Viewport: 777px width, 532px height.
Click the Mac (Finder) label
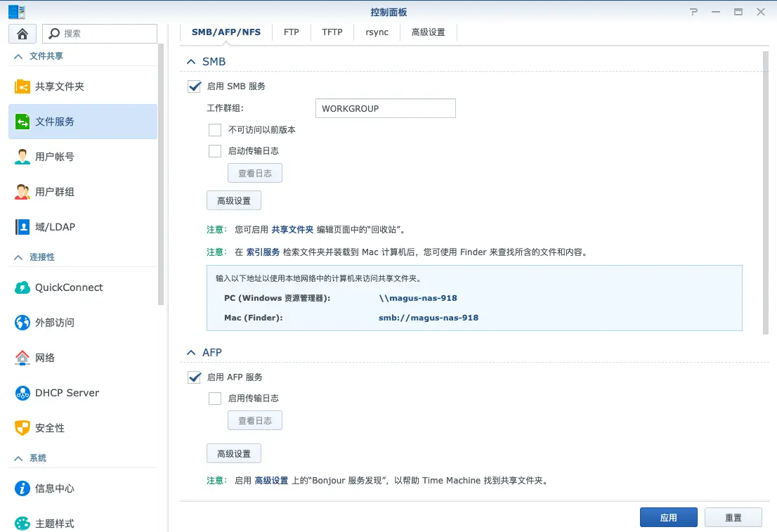point(253,318)
